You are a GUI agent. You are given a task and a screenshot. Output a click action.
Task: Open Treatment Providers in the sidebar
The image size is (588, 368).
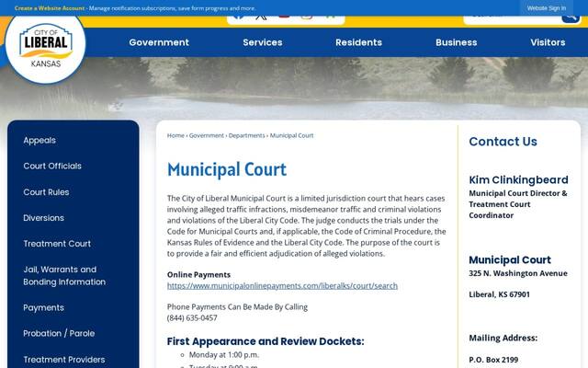coord(64,360)
